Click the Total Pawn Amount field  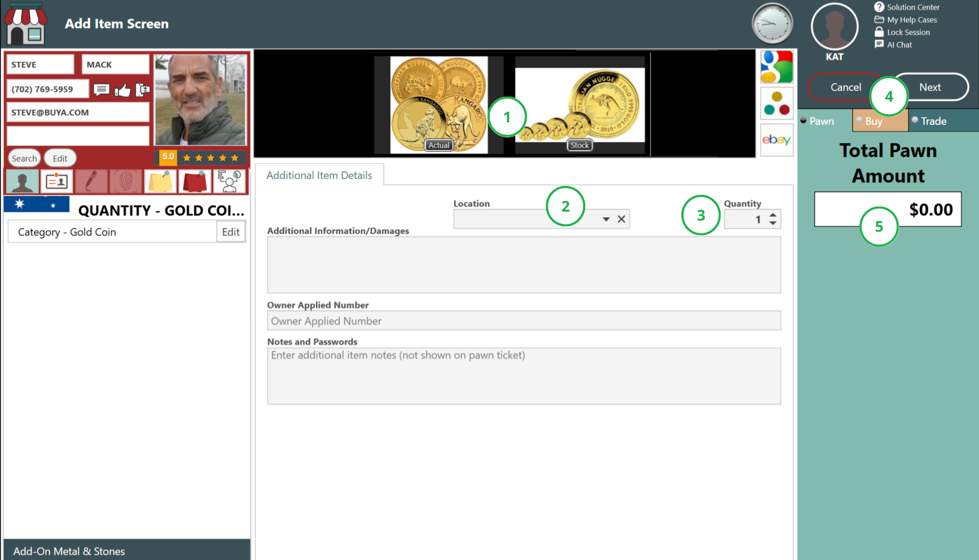pyautogui.click(x=887, y=209)
